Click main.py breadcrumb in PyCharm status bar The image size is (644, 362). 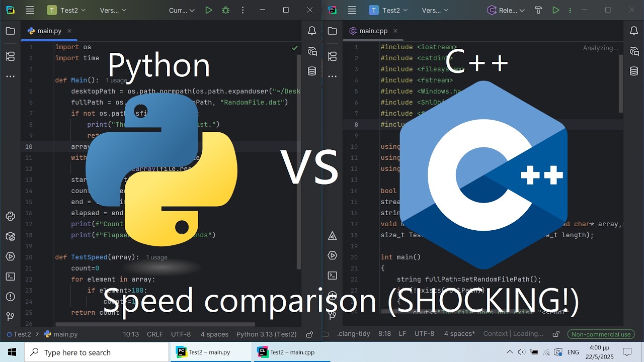coord(61,334)
